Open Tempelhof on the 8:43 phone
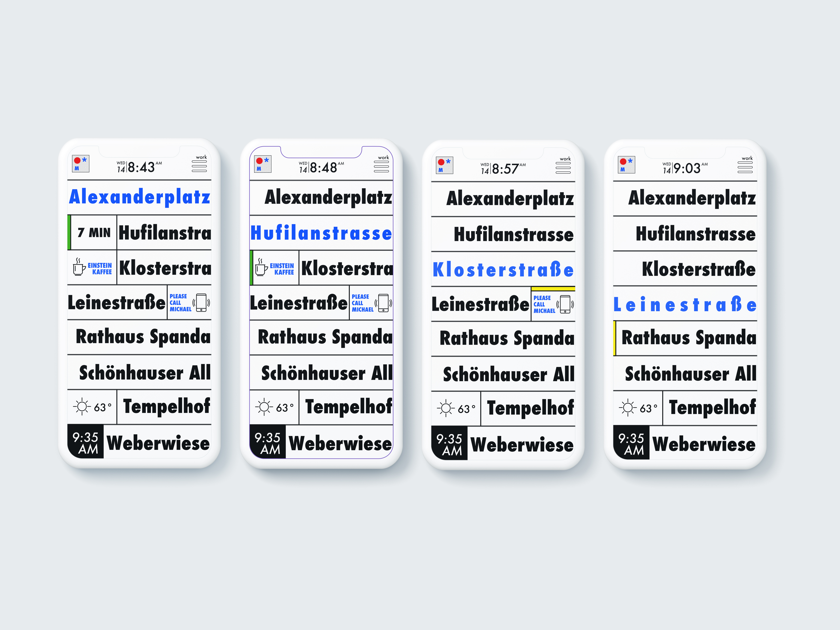Viewport: 840px width, 630px height. point(164,407)
